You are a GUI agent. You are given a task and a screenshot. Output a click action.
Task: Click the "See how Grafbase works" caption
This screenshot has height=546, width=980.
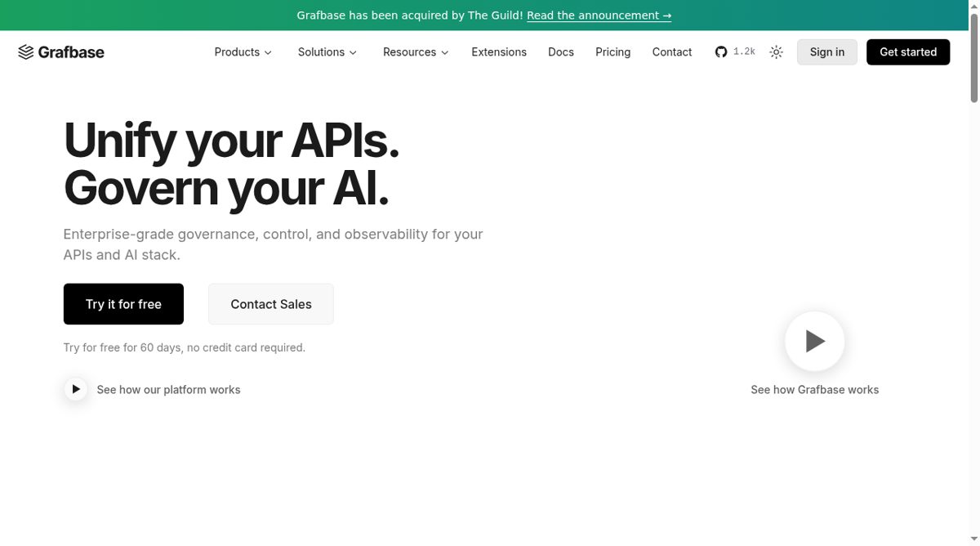click(815, 390)
